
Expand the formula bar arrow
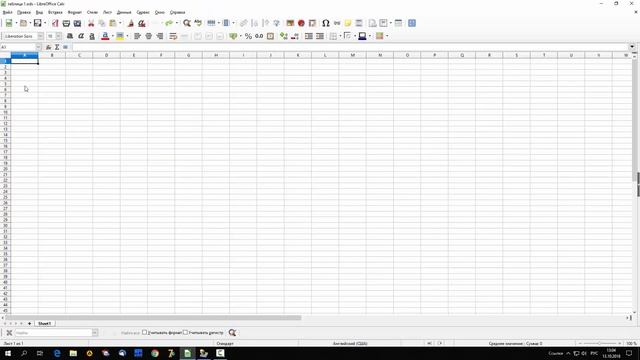632,47
